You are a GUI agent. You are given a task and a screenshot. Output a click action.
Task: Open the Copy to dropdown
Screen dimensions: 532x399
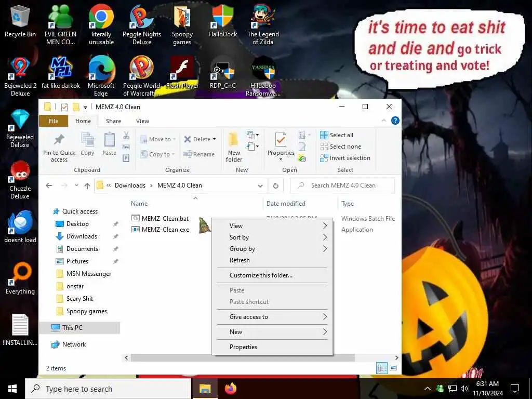(158, 154)
